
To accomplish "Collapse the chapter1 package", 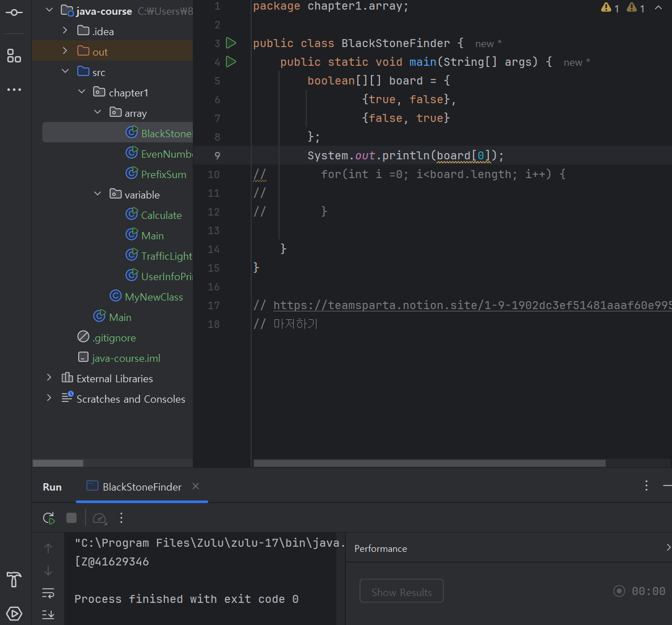I will coord(82,92).
